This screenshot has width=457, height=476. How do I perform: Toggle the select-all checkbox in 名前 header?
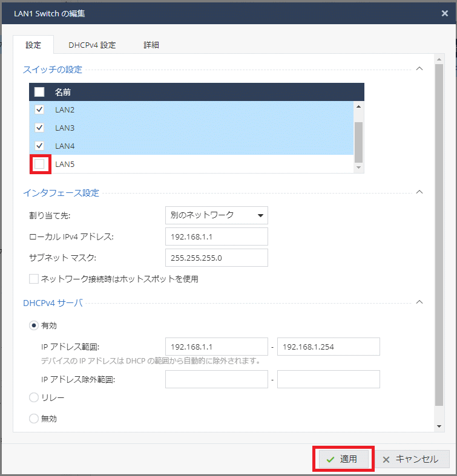pyautogui.click(x=39, y=92)
